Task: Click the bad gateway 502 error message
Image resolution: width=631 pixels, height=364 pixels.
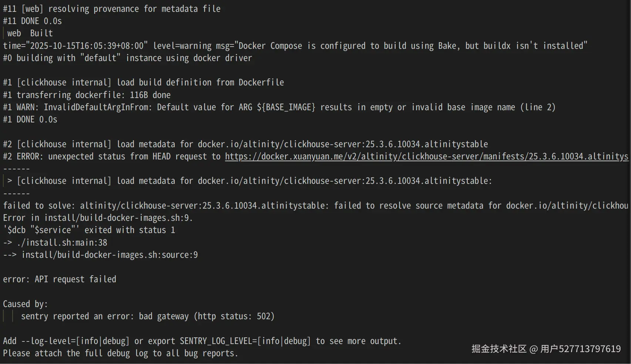Action: click(x=148, y=316)
